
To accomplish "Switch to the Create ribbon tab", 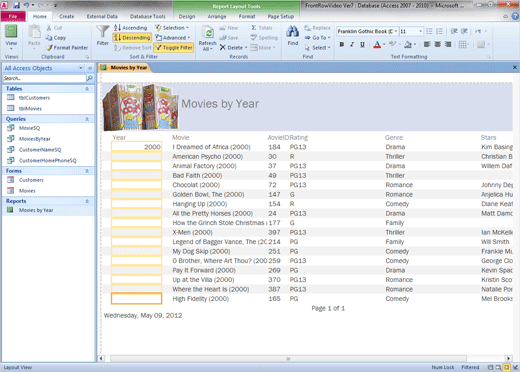I will 67,16.
